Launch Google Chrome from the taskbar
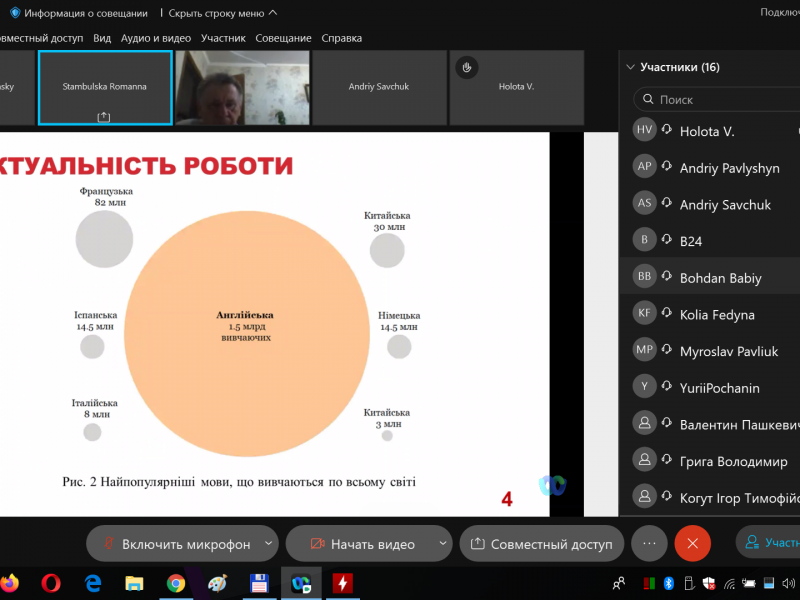Image resolution: width=800 pixels, height=600 pixels. tap(176, 583)
